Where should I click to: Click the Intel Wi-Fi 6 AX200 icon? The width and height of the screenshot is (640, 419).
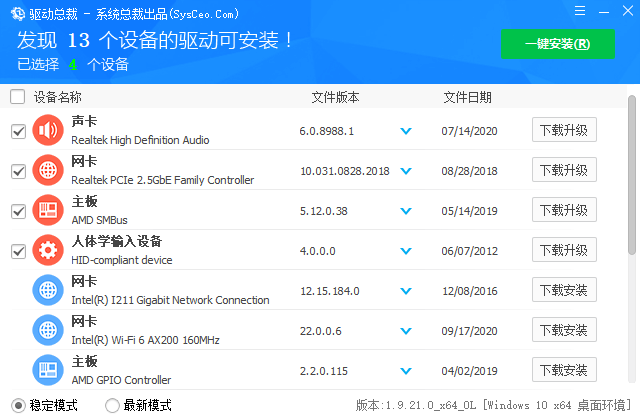(x=48, y=330)
